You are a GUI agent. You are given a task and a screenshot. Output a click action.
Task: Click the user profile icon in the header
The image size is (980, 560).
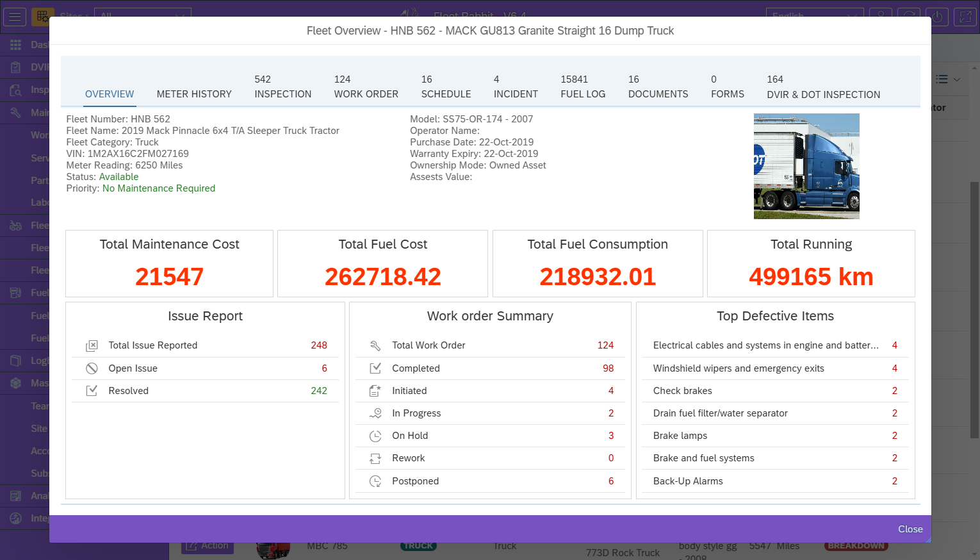pyautogui.click(x=881, y=17)
